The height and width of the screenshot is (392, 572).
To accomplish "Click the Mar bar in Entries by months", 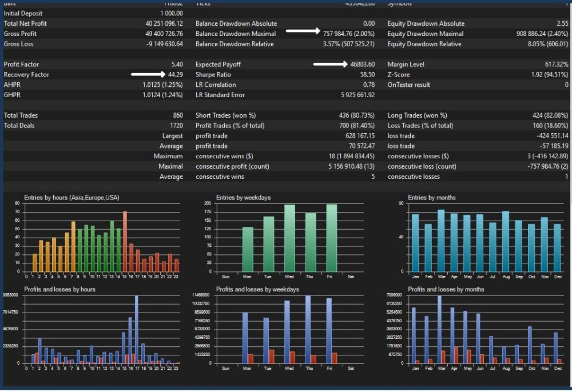I will pos(441,241).
